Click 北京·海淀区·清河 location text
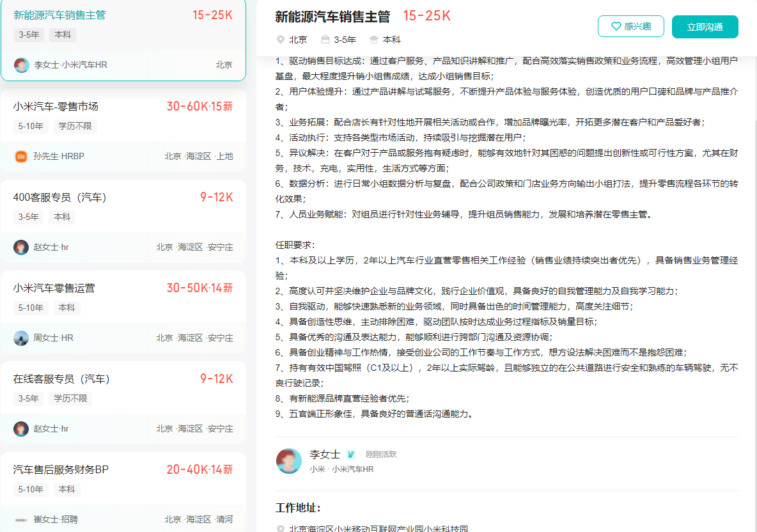Viewport: 757px width, 532px height. tap(199, 519)
